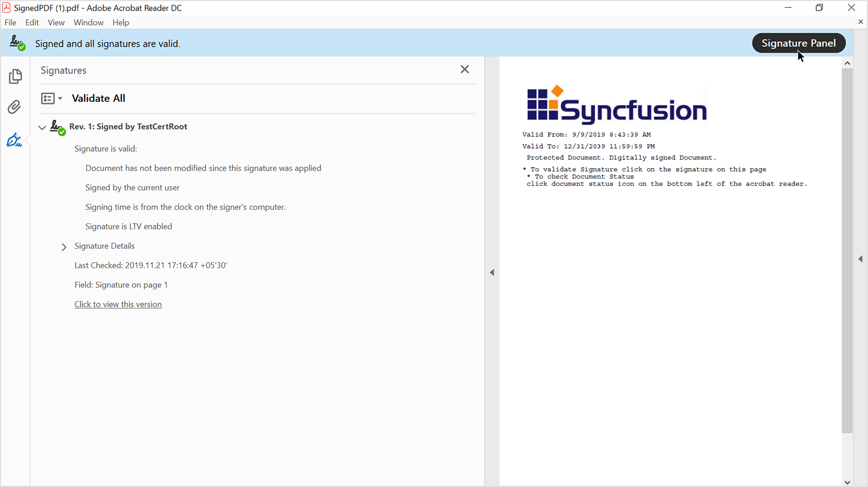Click the 'Click to view this version' link
Image resolution: width=868 pixels, height=487 pixels.
click(x=118, y=304)
